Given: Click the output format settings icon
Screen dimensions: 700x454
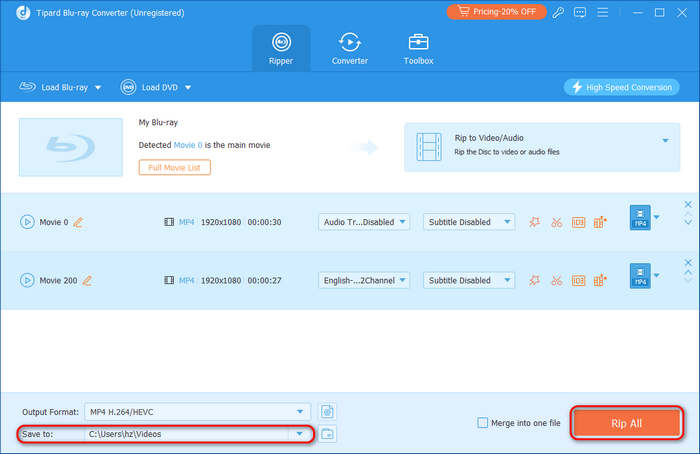Looking at the screenshot, I should [x=327, y=411].
